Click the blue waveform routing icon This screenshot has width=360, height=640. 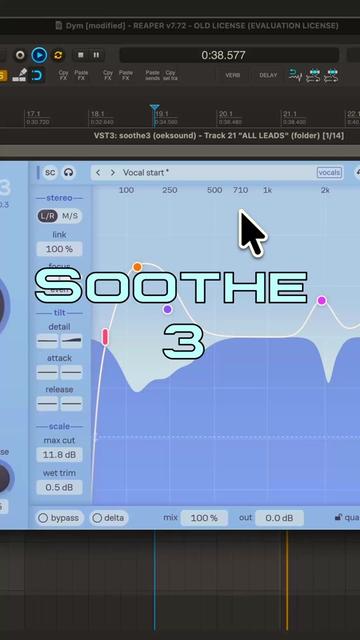pos(296,76)
